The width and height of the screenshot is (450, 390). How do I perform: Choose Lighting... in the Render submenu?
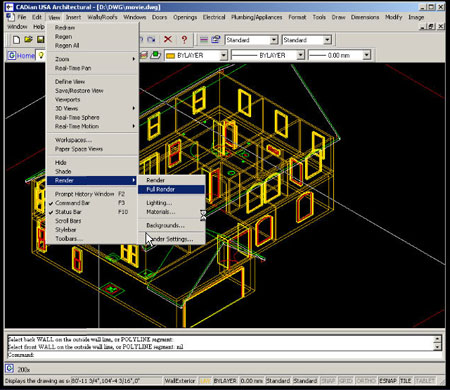pyautogui.click(x=159, y=203)
